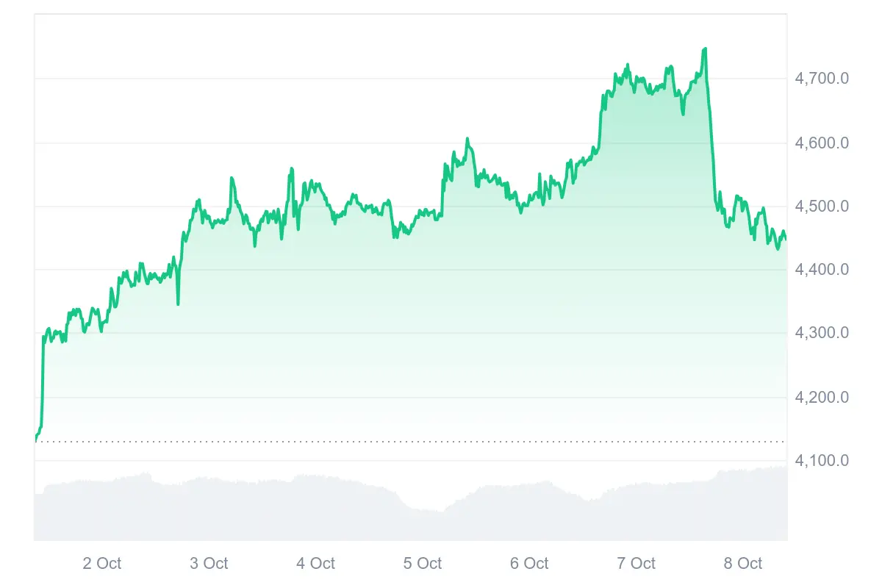Image resolution: width=882 pixels, height=588 pixels.
Task: Click the price line's final point at right edge
Action: pyautogui.click(x=786, y=240)
